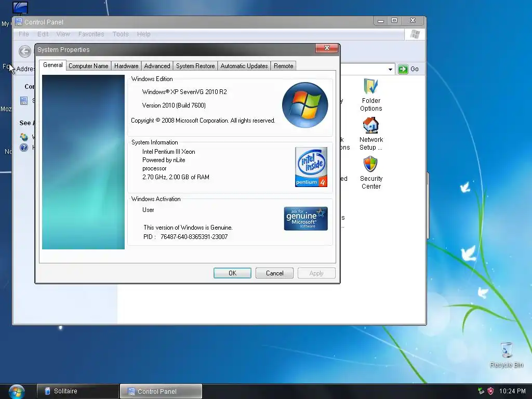Open the Help menu
This screenshot has width=532, height=399.
click(x=143, y=34)
